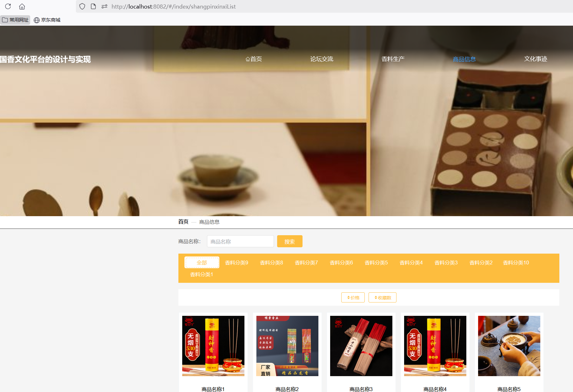Open the 商品名称3 product thumbnail
The width and height of the screenshot is (573, 392).
pos(361,346)
